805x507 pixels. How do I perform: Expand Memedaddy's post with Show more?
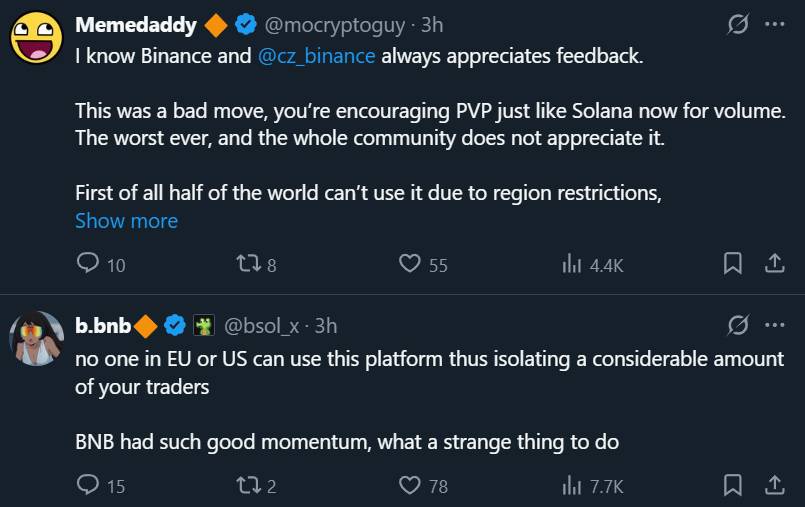(126, 221)
